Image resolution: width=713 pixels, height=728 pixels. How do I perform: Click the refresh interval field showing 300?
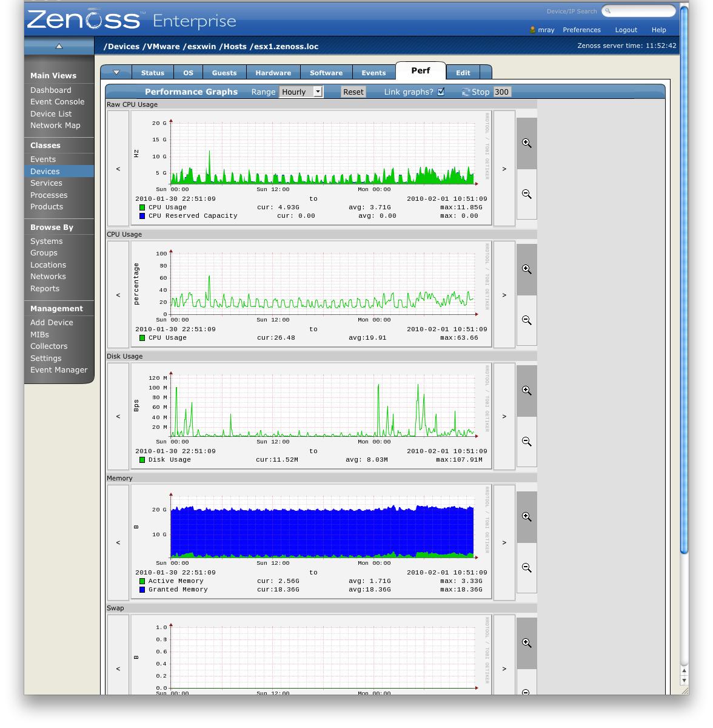pos(502,92)
